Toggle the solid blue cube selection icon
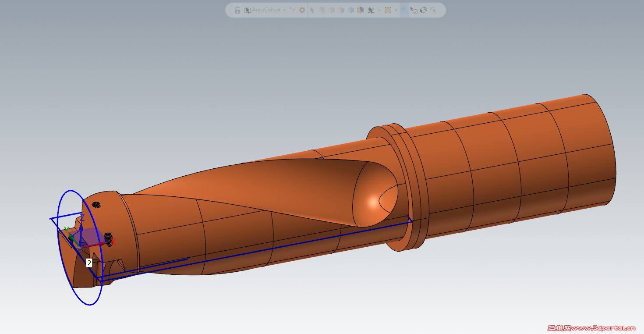The width and height of the screenshot is (644, 334). [x=350, y=10]
